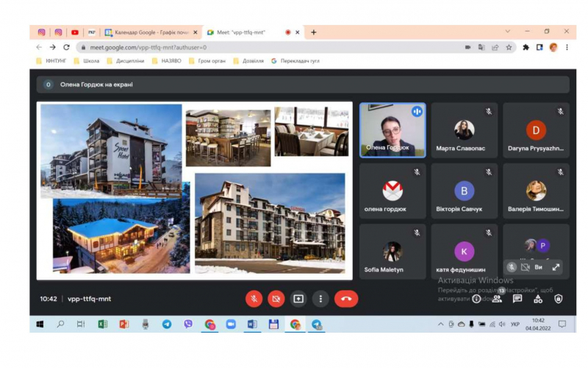Open Word from the taskbar
The image size is (588, 368).
pos(252,324)
